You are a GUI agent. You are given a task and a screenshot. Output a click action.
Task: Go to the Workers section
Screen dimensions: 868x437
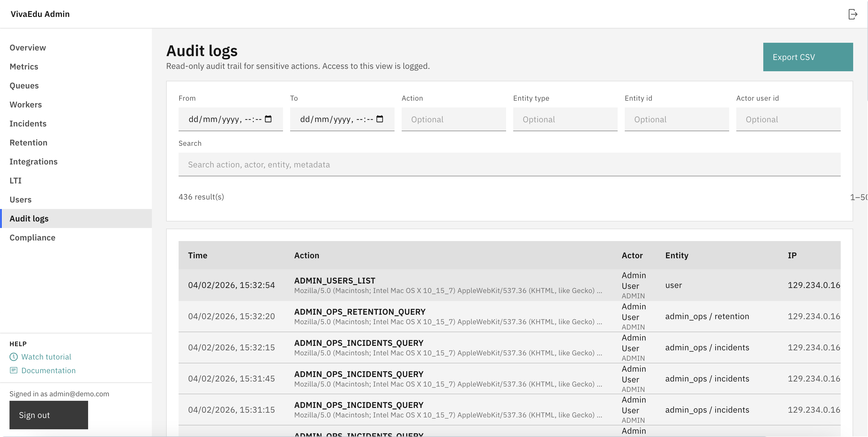point(26,104)
